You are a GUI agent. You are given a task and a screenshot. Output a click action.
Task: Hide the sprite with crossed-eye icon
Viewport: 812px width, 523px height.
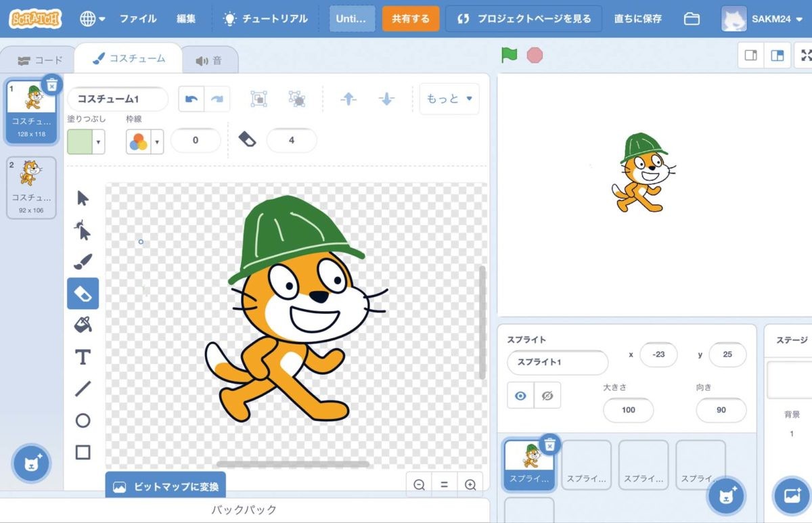coord(547,396)
